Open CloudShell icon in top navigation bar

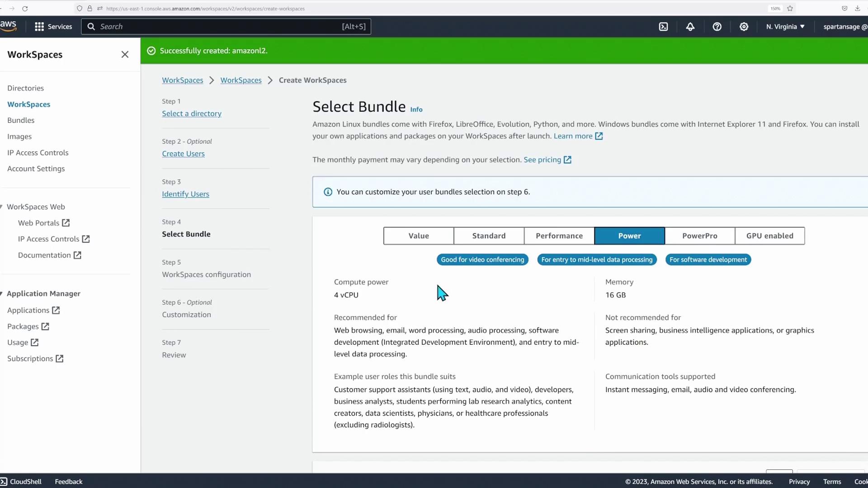[x=663, y=27]
